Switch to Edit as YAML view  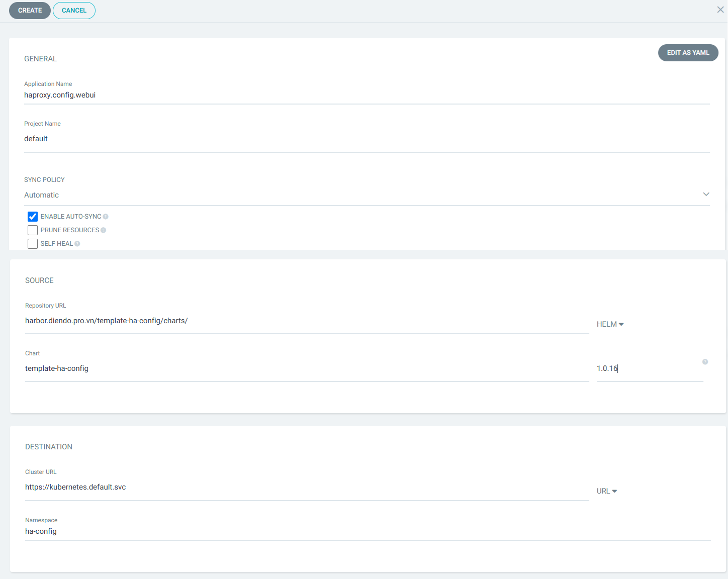[x=688, y=53]
